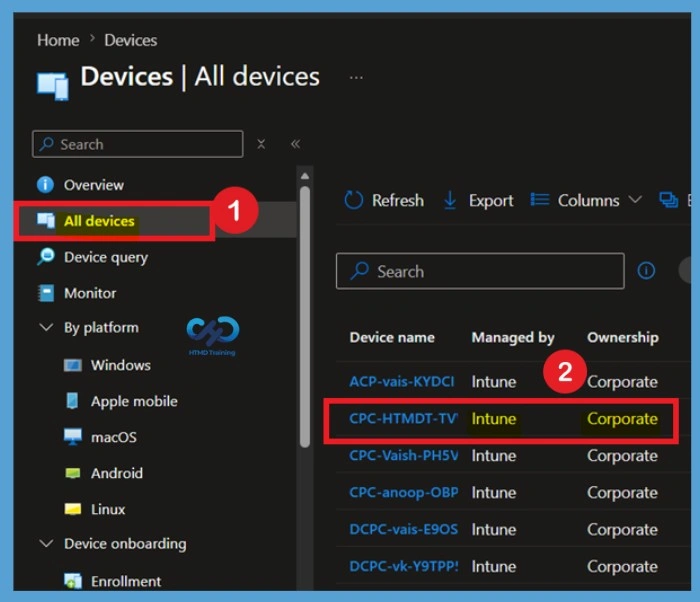Click the Apple mobile platform icon
The height and width of the screenshot is (602, 700).
tap(72, 401)
